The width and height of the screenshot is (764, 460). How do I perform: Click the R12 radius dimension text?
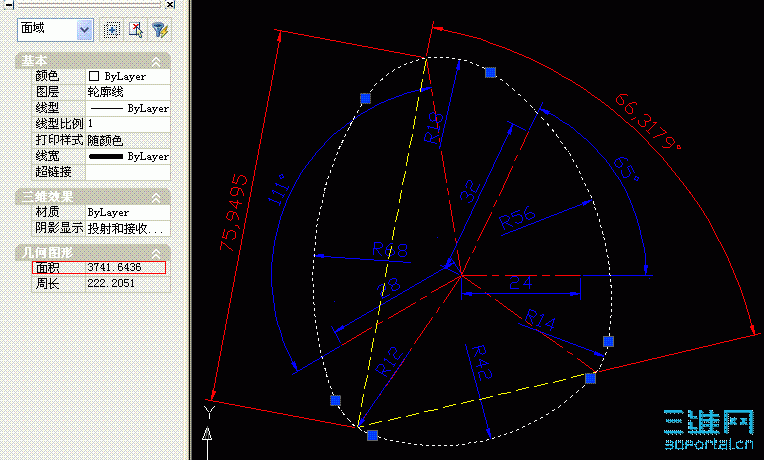[x=390, y=361]
